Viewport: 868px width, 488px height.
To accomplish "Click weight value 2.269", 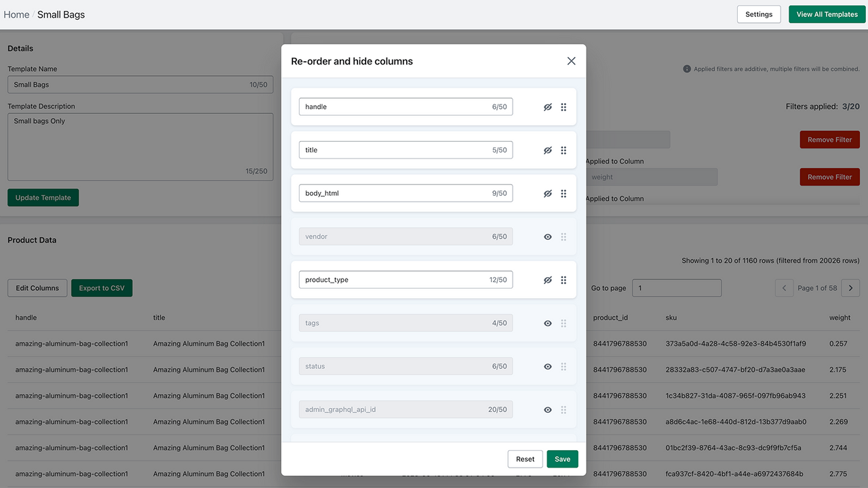I will [838, 422].
